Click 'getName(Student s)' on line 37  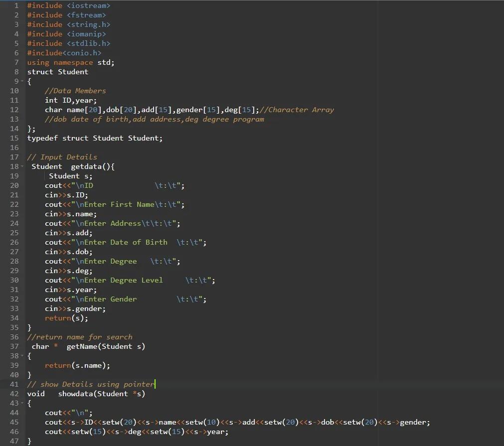click(106, 346)
